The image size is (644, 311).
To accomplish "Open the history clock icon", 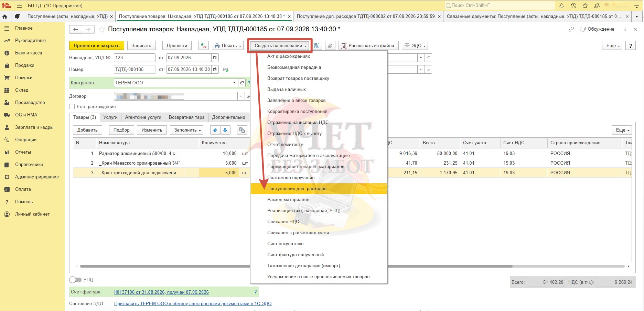I will (573, 6).
